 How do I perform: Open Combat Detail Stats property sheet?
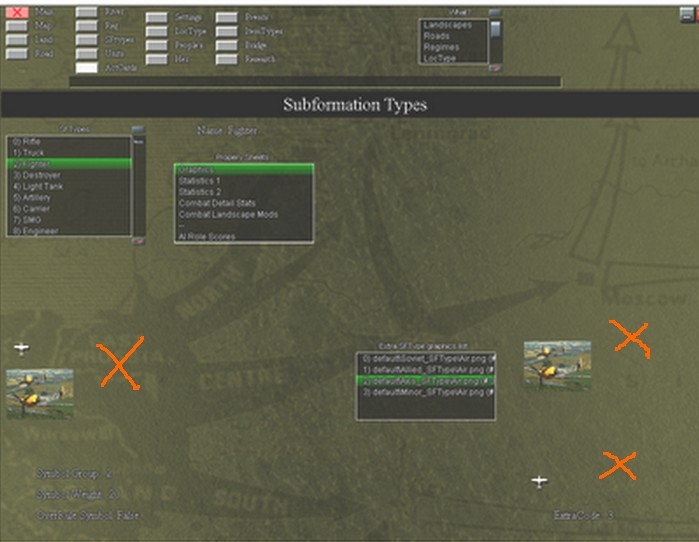(x=244, y=203)
